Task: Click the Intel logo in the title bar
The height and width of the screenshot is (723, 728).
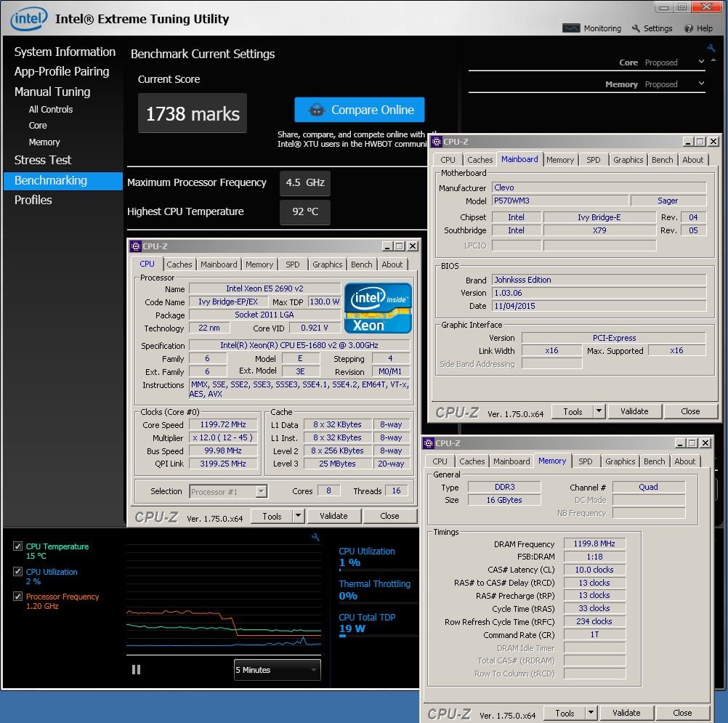Action: 29,19
